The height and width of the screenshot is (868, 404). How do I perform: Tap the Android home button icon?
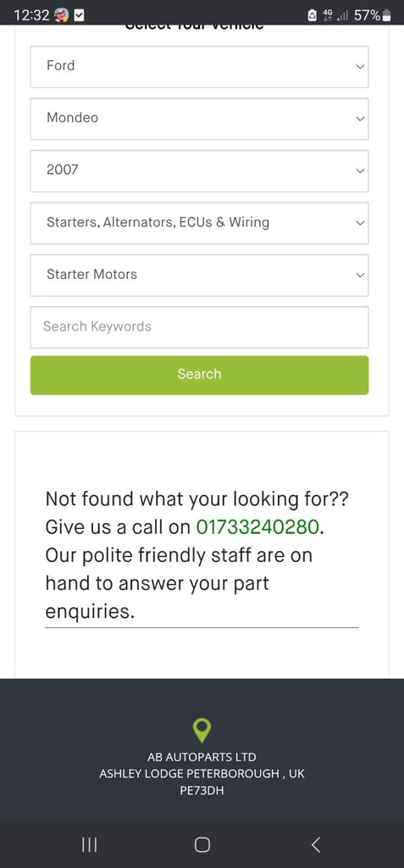click(202, 844)
